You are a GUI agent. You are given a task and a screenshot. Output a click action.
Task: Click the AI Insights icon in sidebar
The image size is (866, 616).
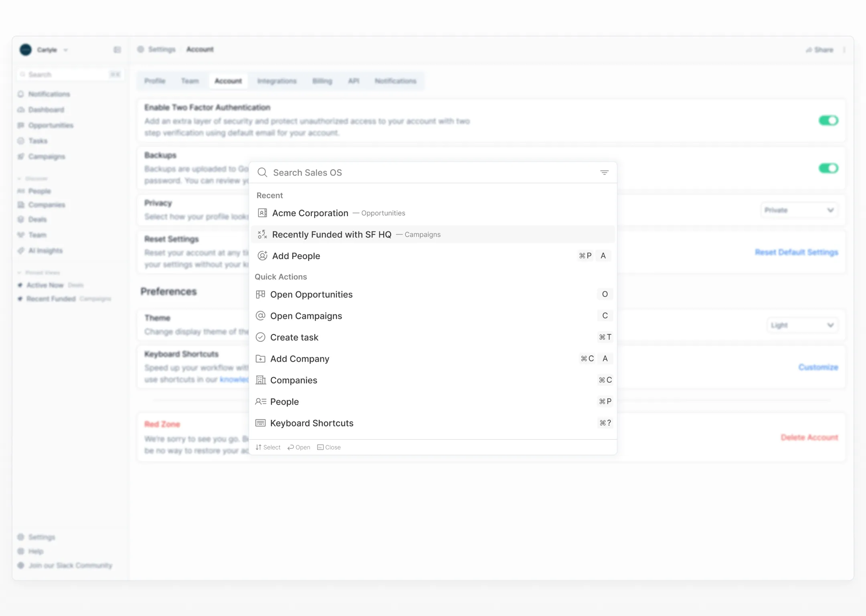click(21, 250)
